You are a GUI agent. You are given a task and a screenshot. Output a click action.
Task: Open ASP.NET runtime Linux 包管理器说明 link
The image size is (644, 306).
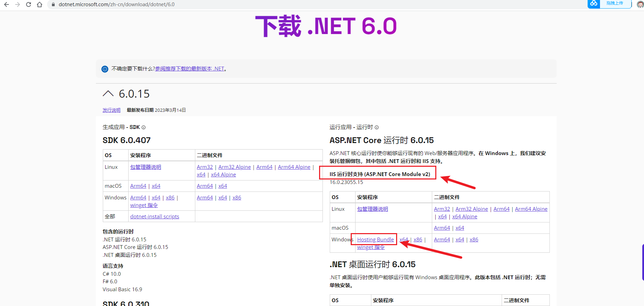pos(373,209)
